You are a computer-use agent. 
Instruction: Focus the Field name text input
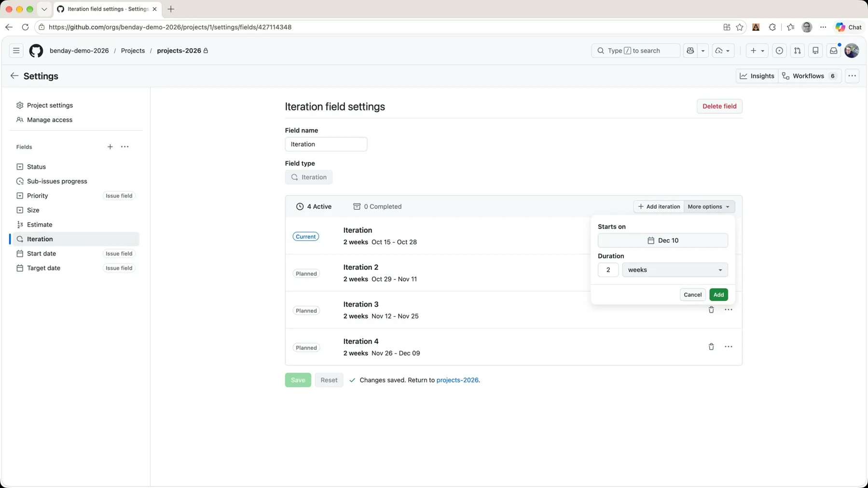click(x=326, y=144)
